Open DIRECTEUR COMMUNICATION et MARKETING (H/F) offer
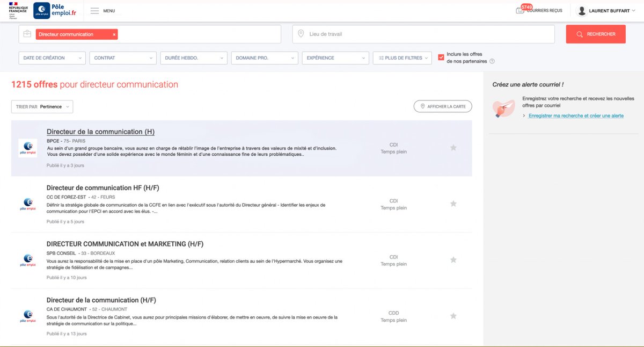Screen dimensions: 644x347 tap(125, 244)
